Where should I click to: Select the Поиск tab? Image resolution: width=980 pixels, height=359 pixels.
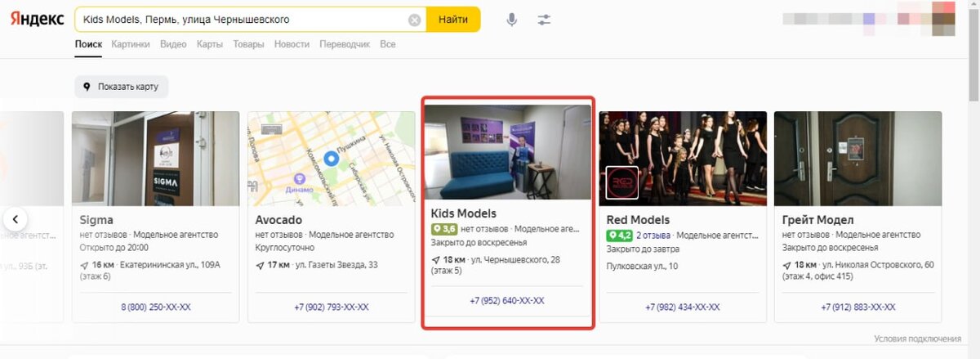[x=87, y=44]
